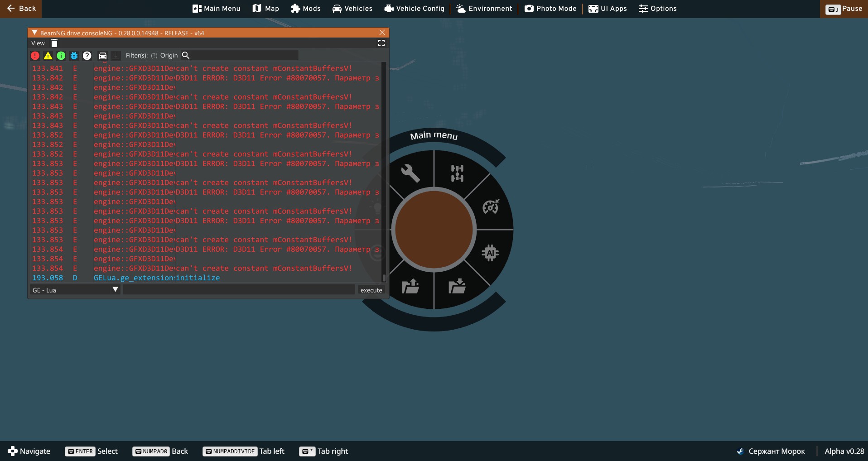Image resolution: width=868 pixels, height=461 pixels.
Task: Select the GELua.ge_extension initialize log line
Action: tap(206, 278)
